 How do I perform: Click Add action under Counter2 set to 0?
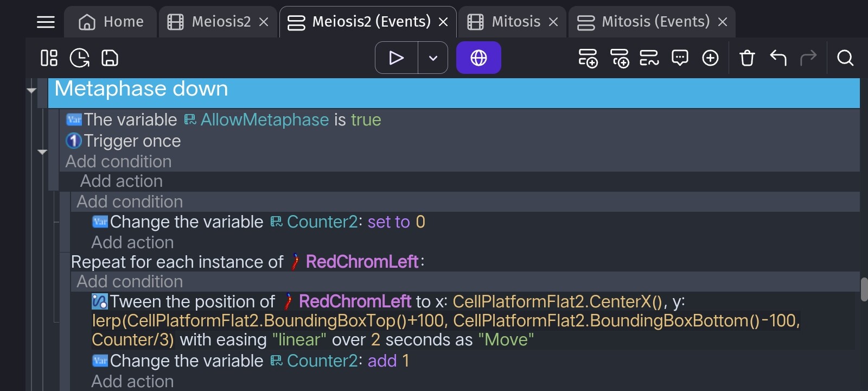click(132, 242)
